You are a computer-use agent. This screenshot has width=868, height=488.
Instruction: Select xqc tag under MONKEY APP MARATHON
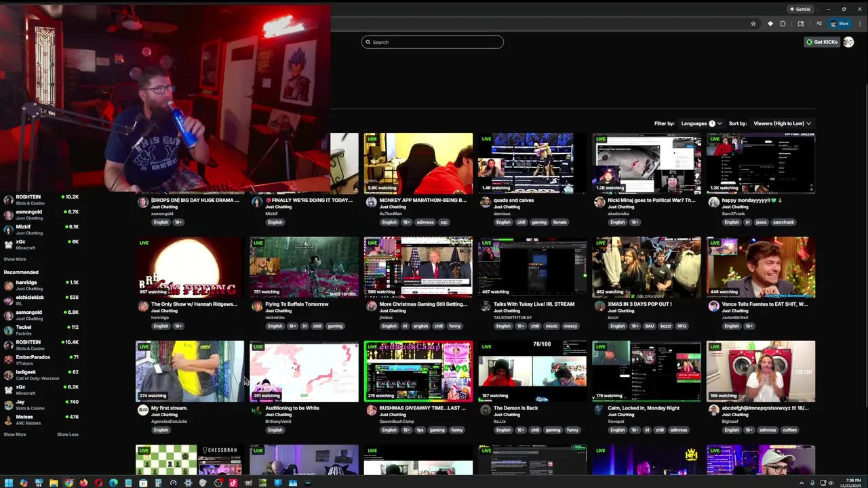[x=444, y=222]
